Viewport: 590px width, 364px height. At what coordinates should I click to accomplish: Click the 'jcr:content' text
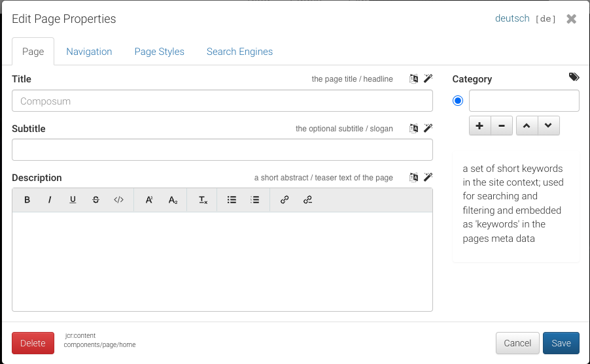click(80, 335)
